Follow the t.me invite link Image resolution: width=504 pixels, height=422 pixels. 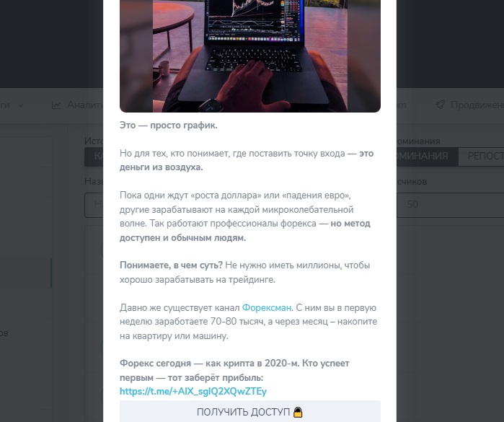pos(193,392)
